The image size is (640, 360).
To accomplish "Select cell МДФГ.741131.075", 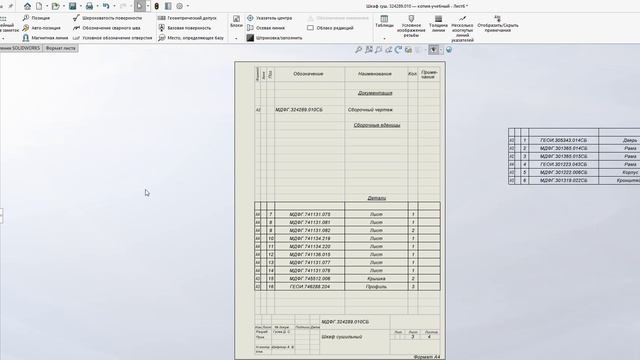I will [310, 214].
